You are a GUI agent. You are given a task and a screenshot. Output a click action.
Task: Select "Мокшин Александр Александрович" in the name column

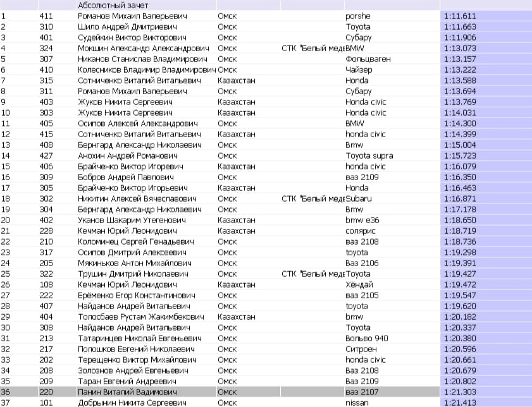click(x=144, y=49)
